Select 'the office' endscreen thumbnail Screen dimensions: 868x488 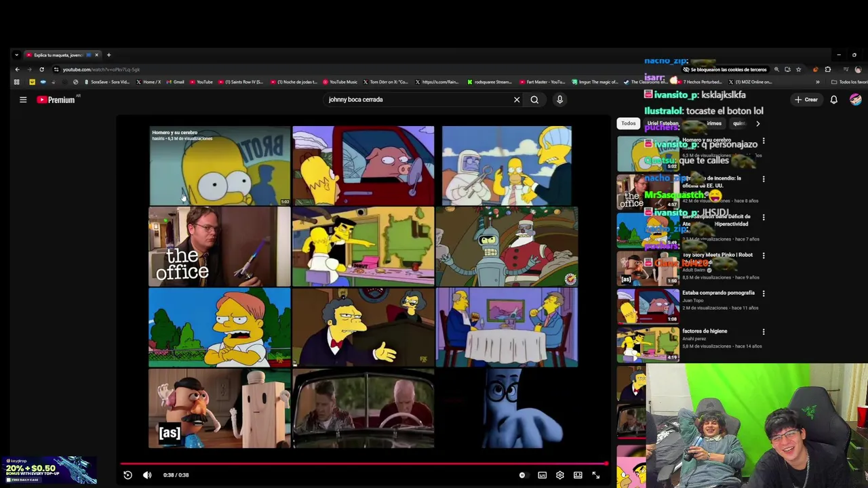tap(220, 247)
